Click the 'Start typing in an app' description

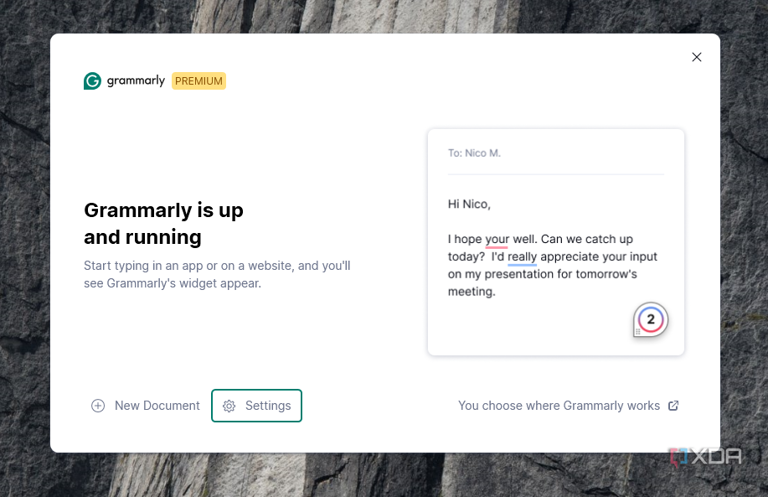click(x=217, y=274)
